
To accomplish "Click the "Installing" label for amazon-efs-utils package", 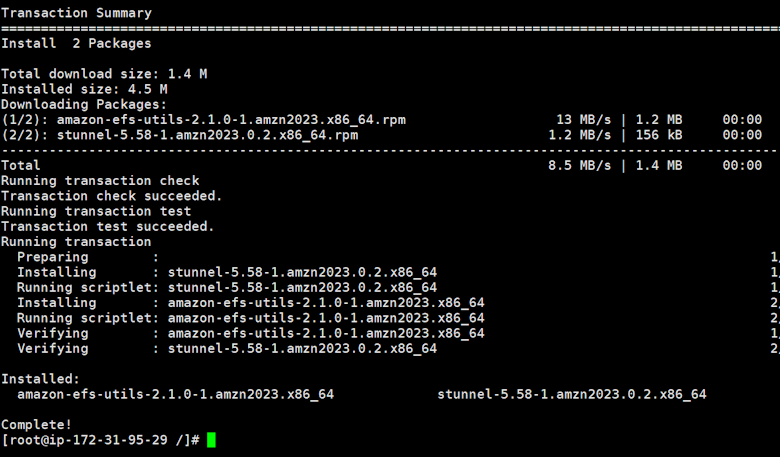I will pyautogui.click(x=57, y=302).
